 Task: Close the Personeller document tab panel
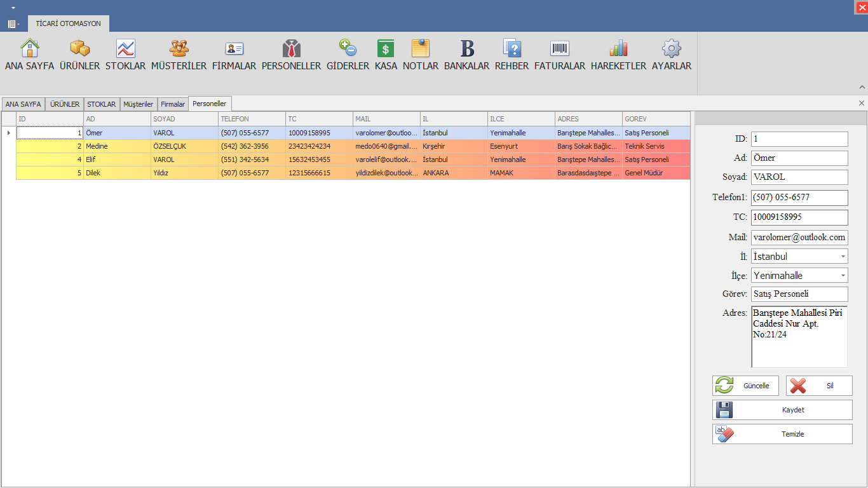pyautogui.click(x=862, y=103)
